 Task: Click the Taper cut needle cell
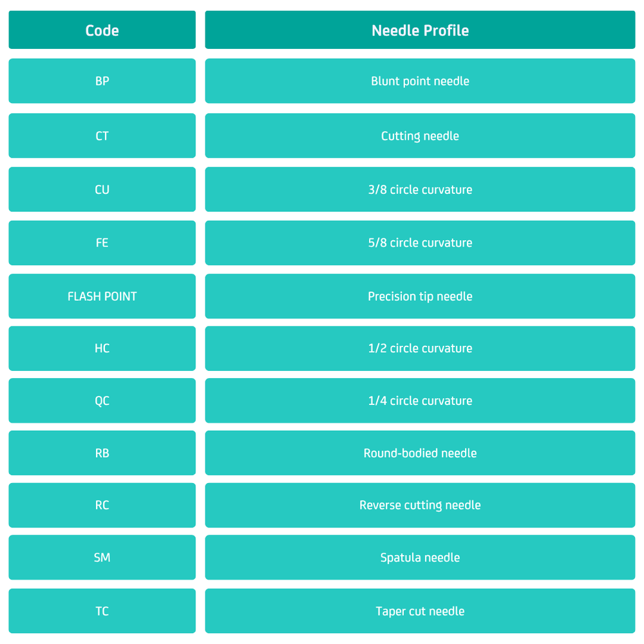pyautogui.click(x=420, y=611)
